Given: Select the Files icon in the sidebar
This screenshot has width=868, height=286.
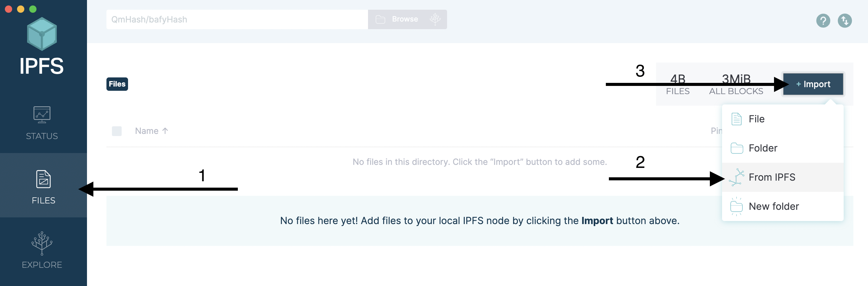Looking at the screenshot, I should point(42,180).
